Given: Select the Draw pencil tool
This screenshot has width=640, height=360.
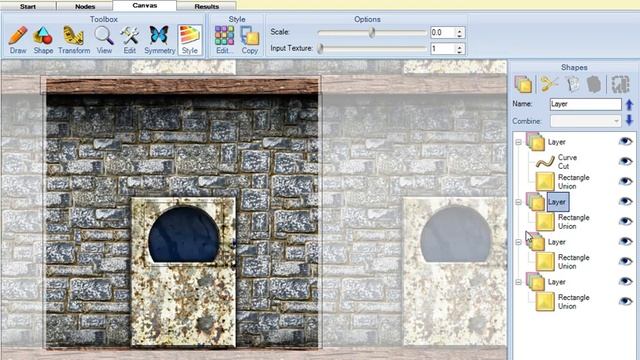Looking at the screenshot, I should (x=18, y=40).
